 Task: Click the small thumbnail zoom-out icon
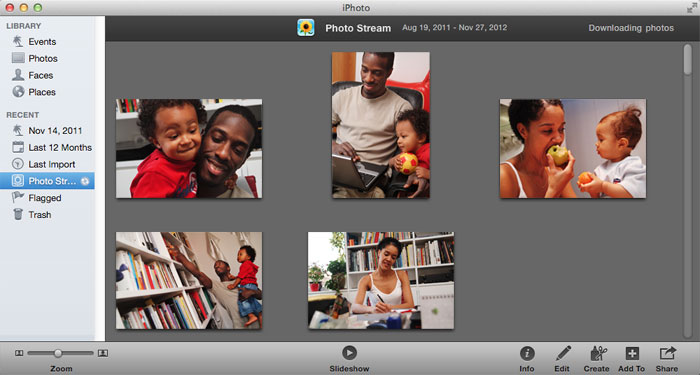coord(19,353)
